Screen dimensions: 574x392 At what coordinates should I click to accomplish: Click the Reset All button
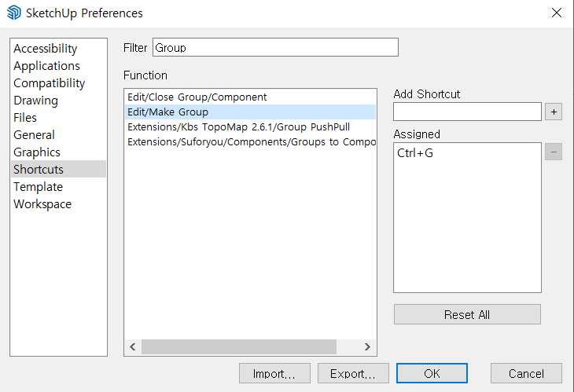point(467,314)
